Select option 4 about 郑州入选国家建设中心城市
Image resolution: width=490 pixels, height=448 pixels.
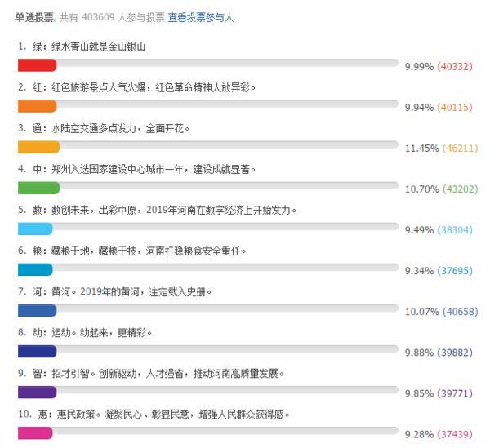point(137,169)
